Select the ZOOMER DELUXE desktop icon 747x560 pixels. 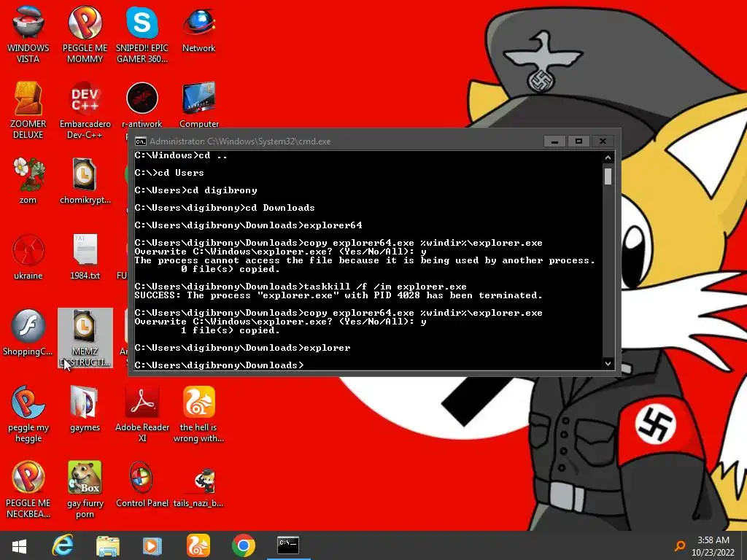(28, 111)
